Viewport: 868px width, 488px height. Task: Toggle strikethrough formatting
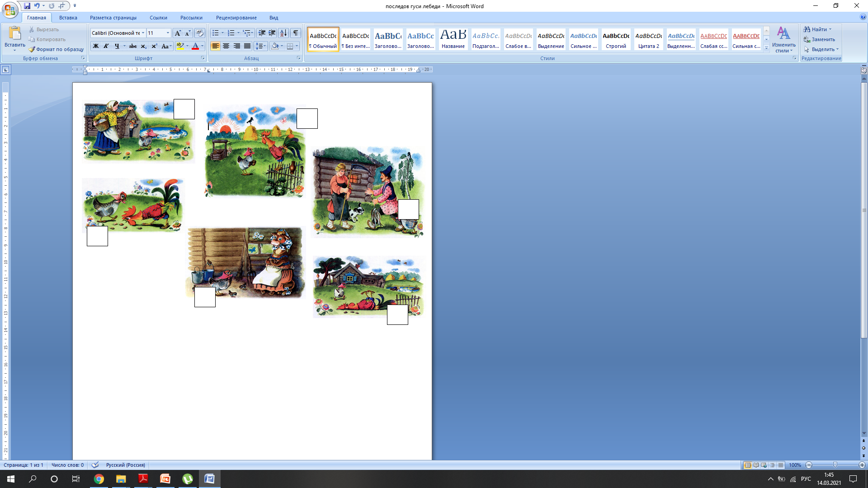[x=132, y=46]
